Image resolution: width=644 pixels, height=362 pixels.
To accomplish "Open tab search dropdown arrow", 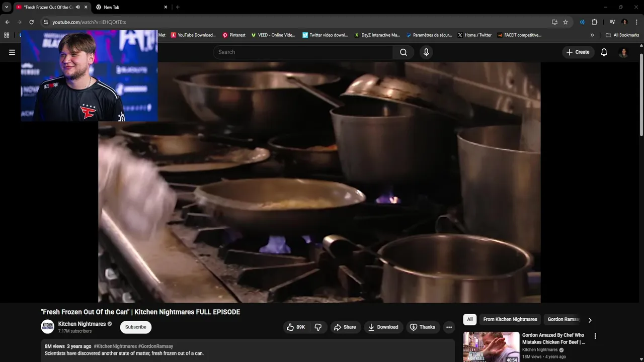I will 7,7.
